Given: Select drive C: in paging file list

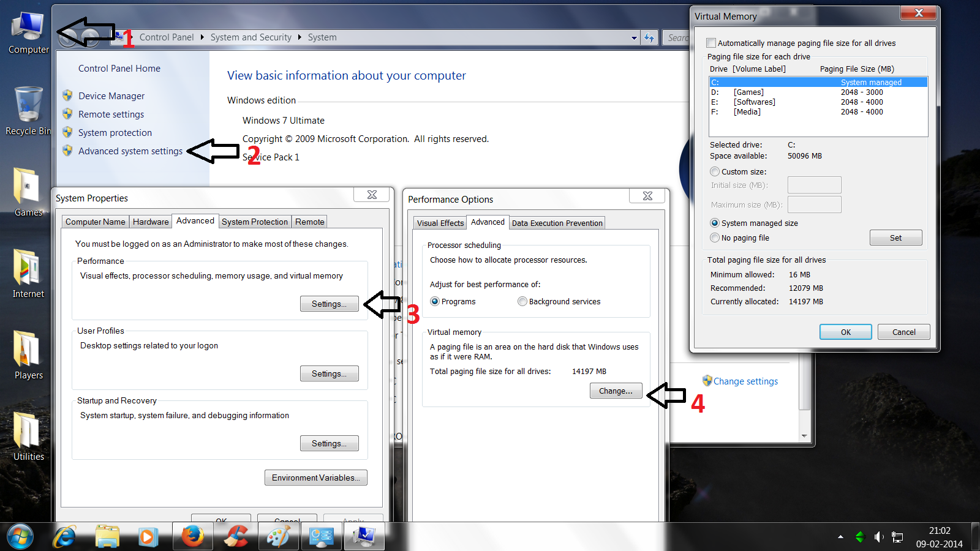Looking at the screenshot, I should [818, 82].
